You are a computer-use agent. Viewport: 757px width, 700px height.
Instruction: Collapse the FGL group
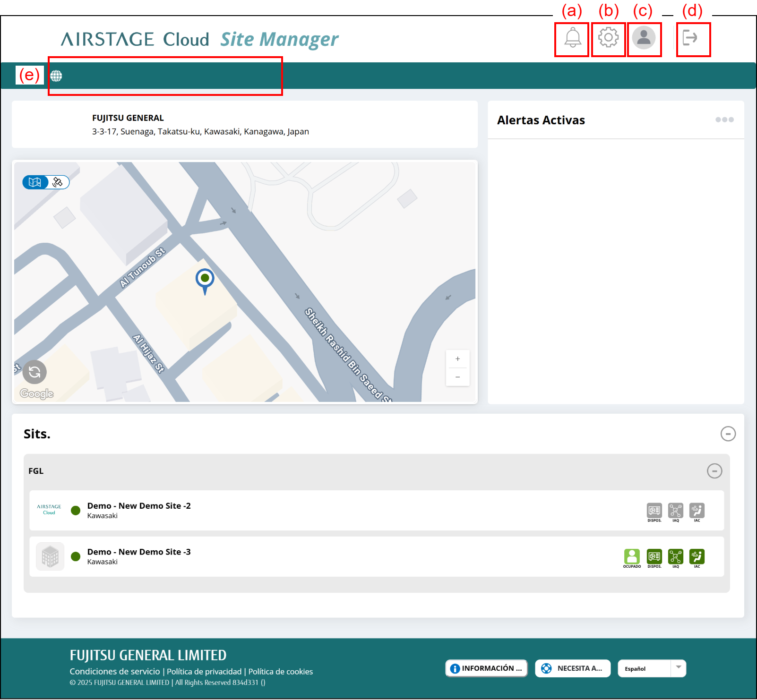click(x=714, y=471)
